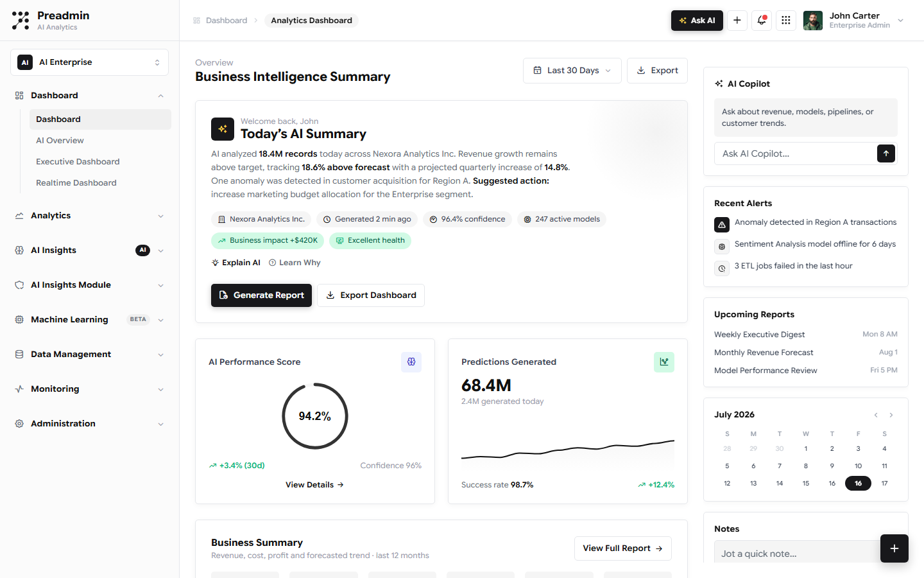
Task: Go to next month in calendar
Action: point(891,415)
